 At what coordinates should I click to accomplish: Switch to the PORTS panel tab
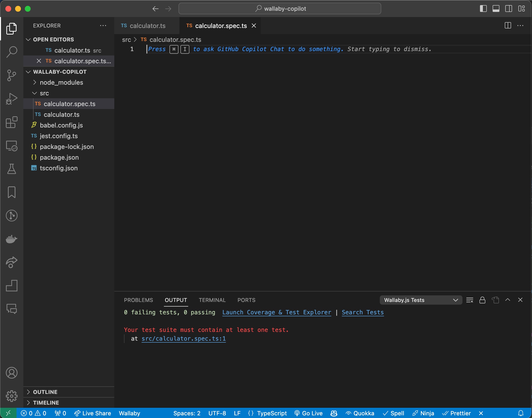(246, 300)
